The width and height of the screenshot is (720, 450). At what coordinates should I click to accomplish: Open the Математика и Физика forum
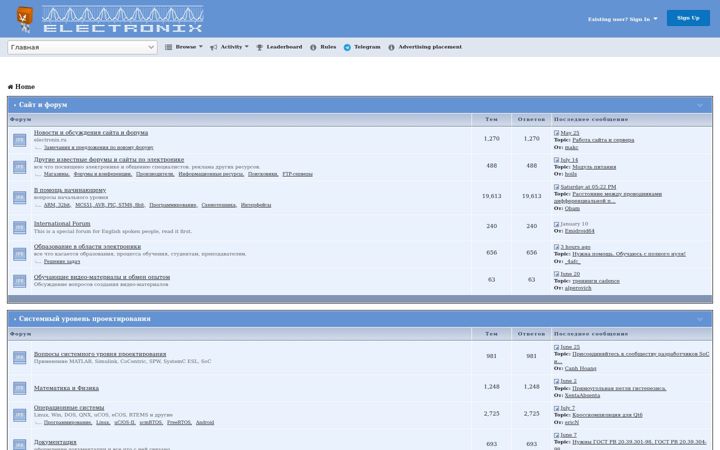pyautogui.click(x=66, y=388)
